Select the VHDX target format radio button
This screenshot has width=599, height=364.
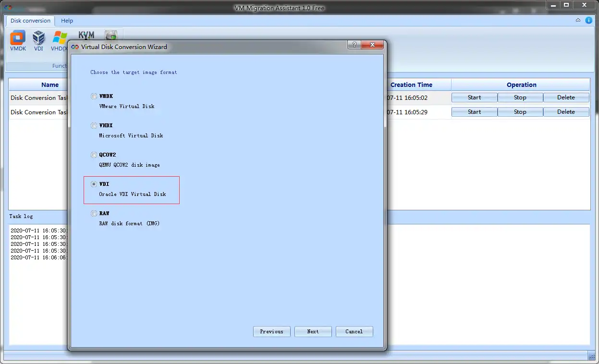coord(94,126)
